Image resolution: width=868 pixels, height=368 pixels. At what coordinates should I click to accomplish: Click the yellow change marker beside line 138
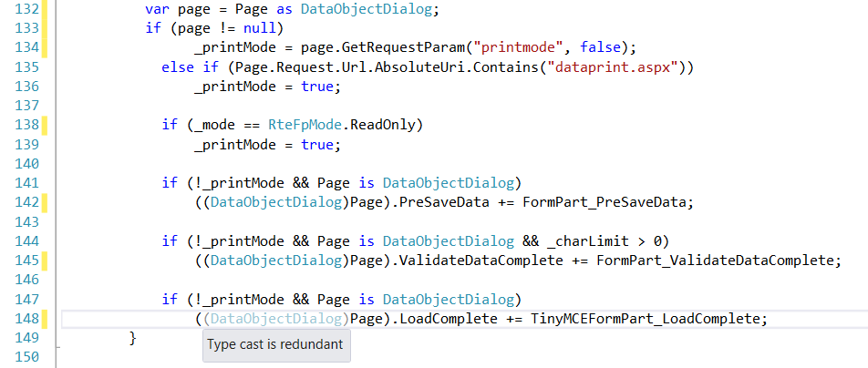point(45,125)
